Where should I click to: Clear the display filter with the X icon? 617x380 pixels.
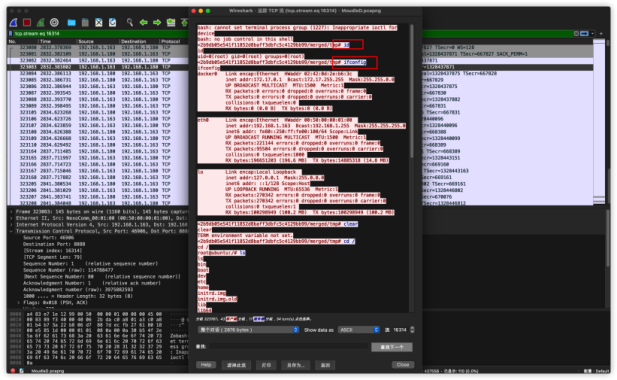pos(576,34)
